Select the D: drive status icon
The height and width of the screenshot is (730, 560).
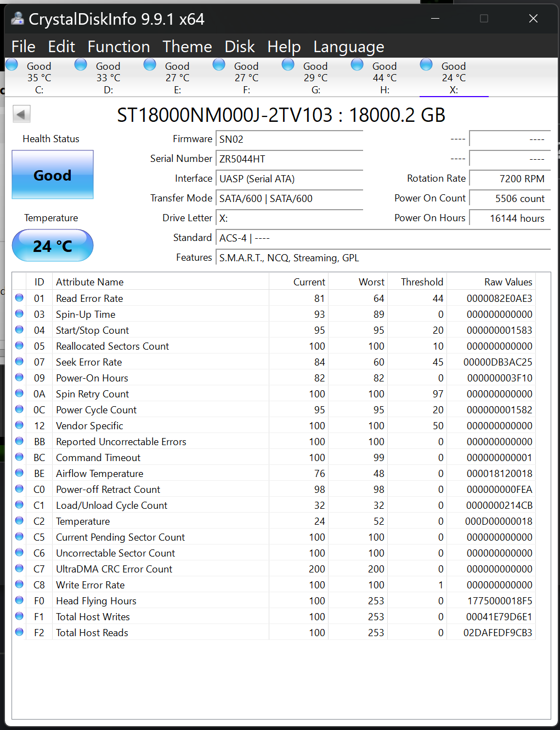pyautogui.click(x=81, y=65)
